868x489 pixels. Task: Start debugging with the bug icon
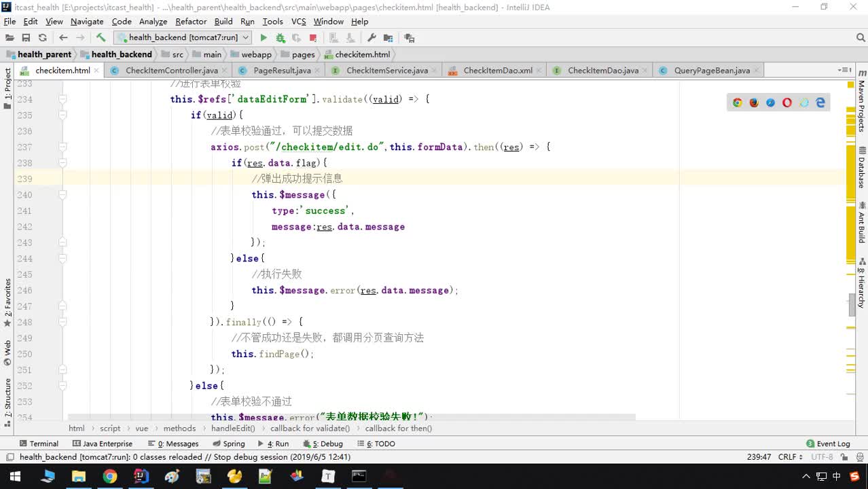280,38
